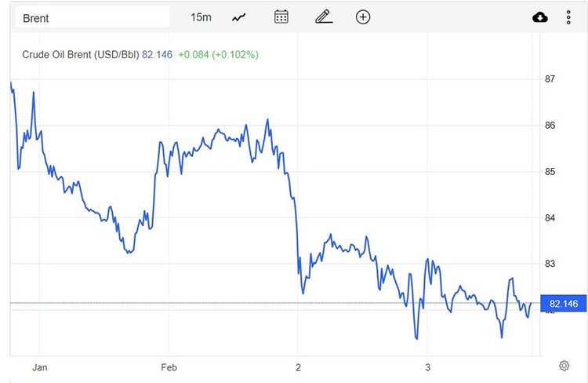Click the Jan label on time axis
588x383 pixels.
coord(40,367)
